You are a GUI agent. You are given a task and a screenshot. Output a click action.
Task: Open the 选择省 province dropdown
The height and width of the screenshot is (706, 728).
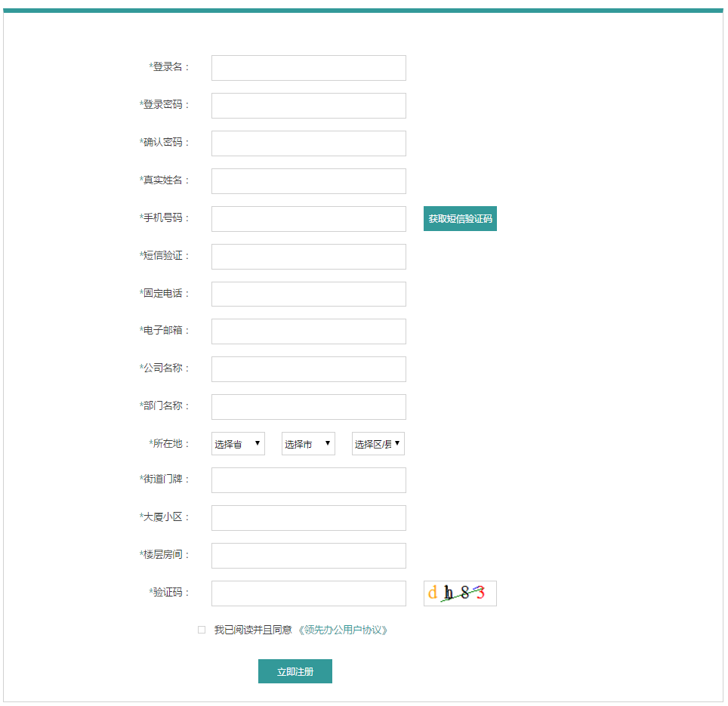point(238,444)
